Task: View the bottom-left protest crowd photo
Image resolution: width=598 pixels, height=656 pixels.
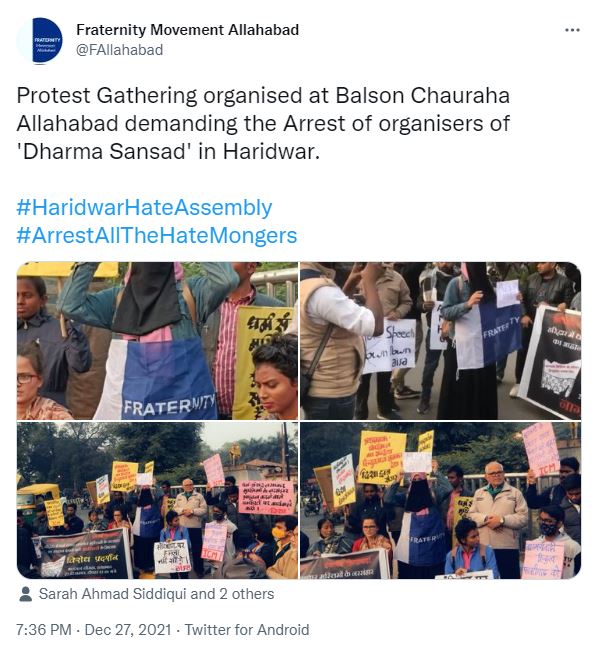Action: pyautogui.click(x=157, y=500)
